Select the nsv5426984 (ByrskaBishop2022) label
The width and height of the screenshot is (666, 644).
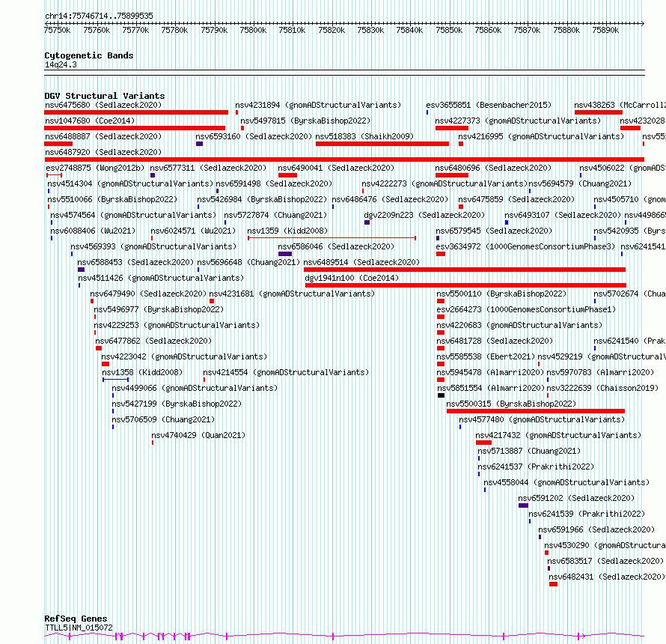[x=262, y=199]
